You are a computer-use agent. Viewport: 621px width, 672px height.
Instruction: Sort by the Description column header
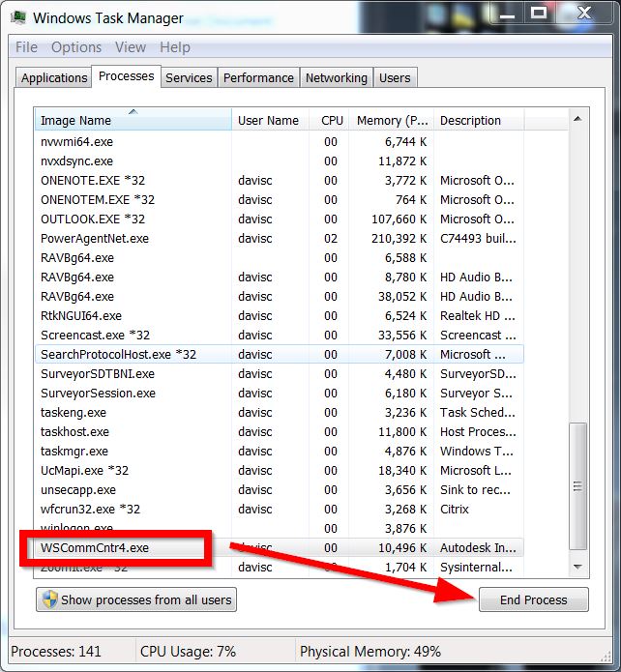[x=479, y=120]
